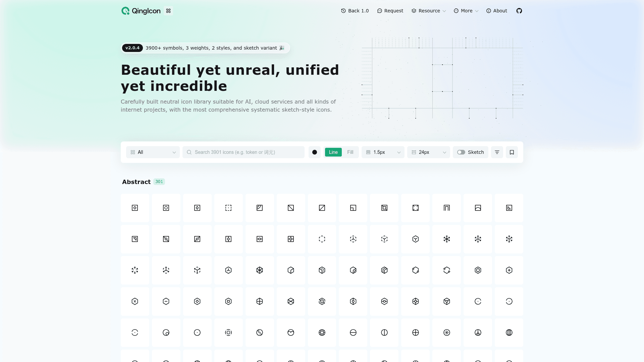
Task: Open the GitHub repository icon
Action: coord(519,11)
